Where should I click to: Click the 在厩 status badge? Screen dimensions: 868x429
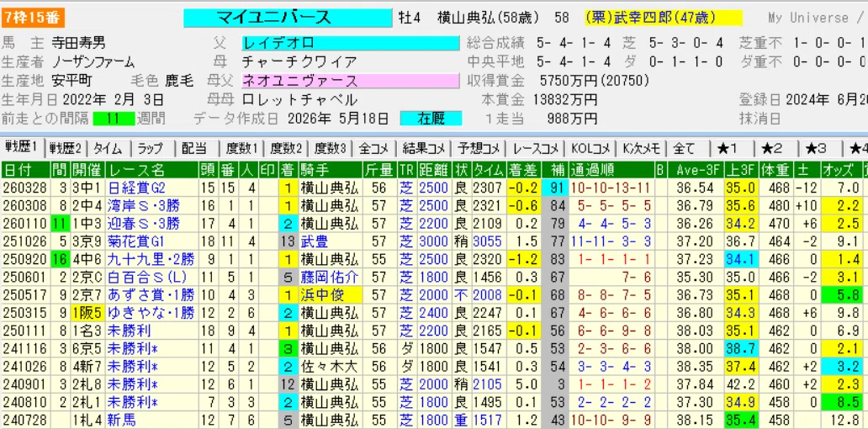(x=431, y=119)
